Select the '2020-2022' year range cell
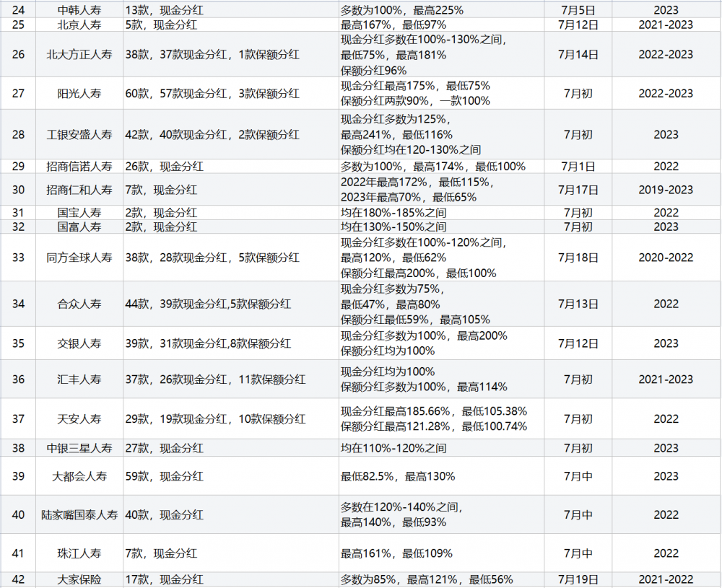The width and height of the screenshot is (722, 588). [x=666, y=258]
